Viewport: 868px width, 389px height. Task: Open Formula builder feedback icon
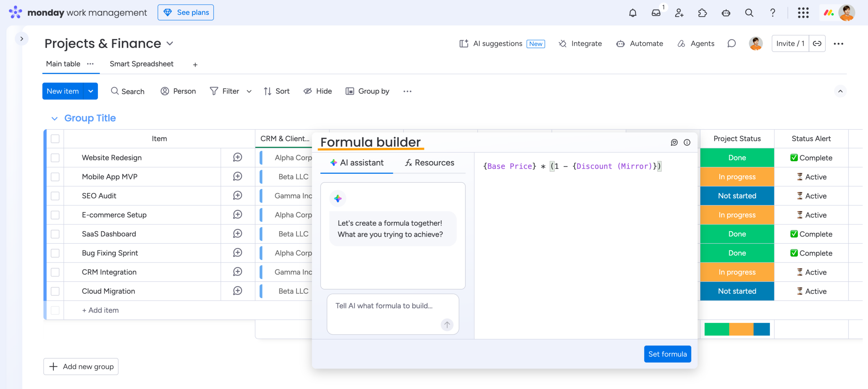click(x=674, y=142)
